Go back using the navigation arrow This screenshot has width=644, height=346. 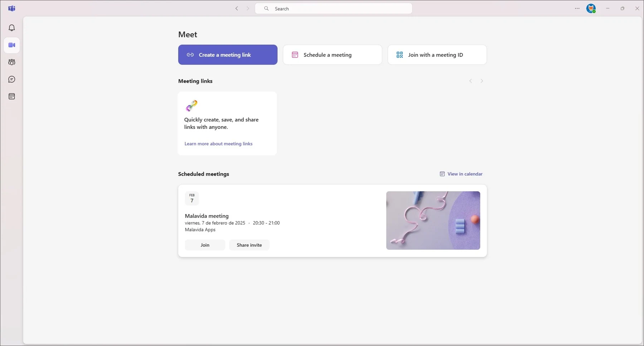pos(236,9)
